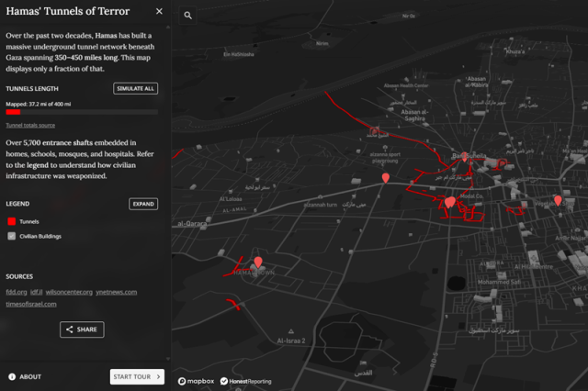Click 'Mapped: 37.2 mi of 400 mi' text
The height and width of the screenshot is (391, 588).
tap(39, 104)
